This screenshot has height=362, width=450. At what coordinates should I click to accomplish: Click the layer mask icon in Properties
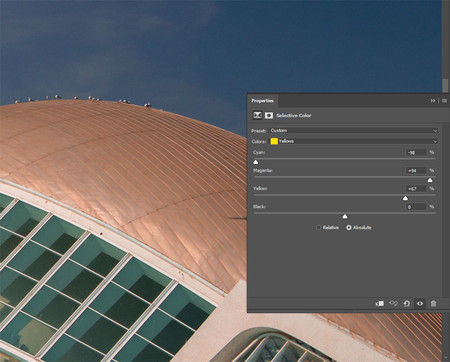pos(269,115)
